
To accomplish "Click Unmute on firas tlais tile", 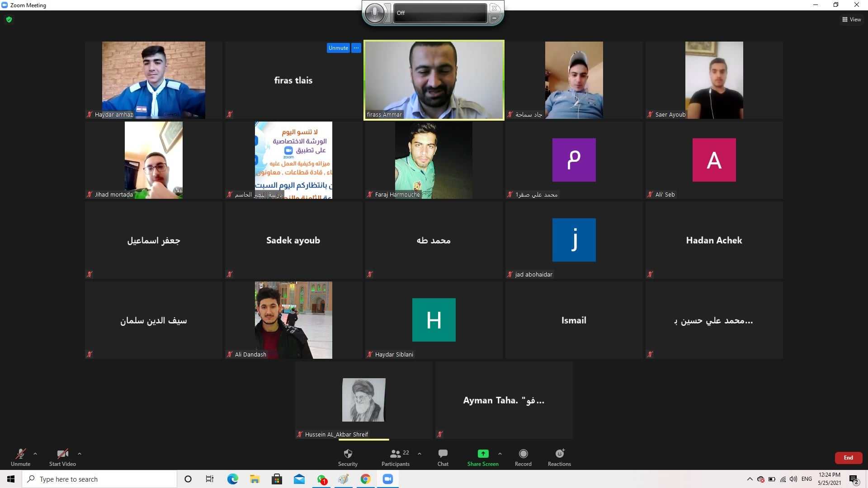I will point(338,48).
